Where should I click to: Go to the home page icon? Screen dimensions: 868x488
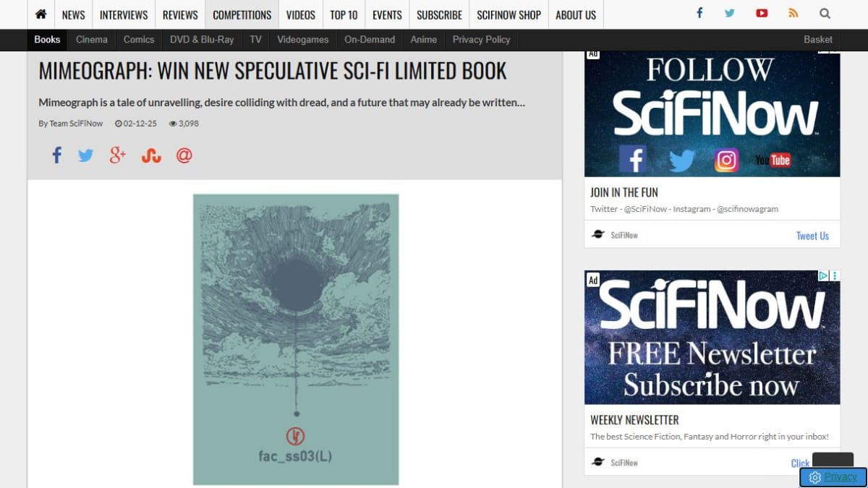41,14
